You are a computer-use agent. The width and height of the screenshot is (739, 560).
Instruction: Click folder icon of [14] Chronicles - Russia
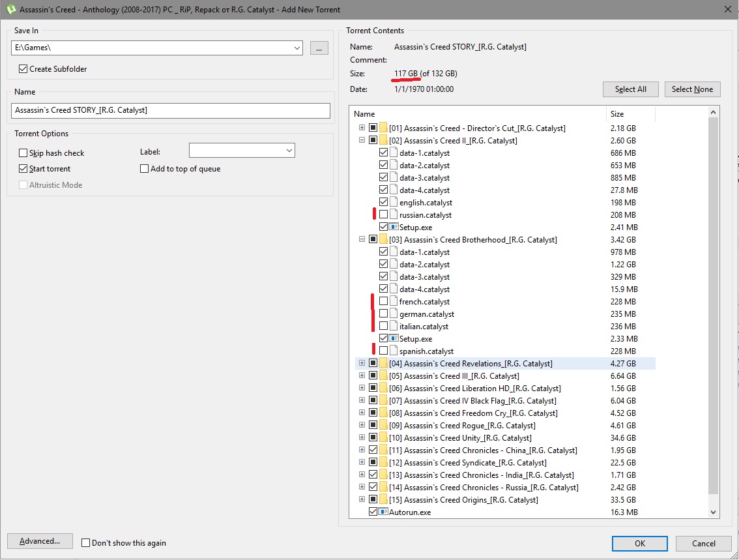tap(383, 487)
